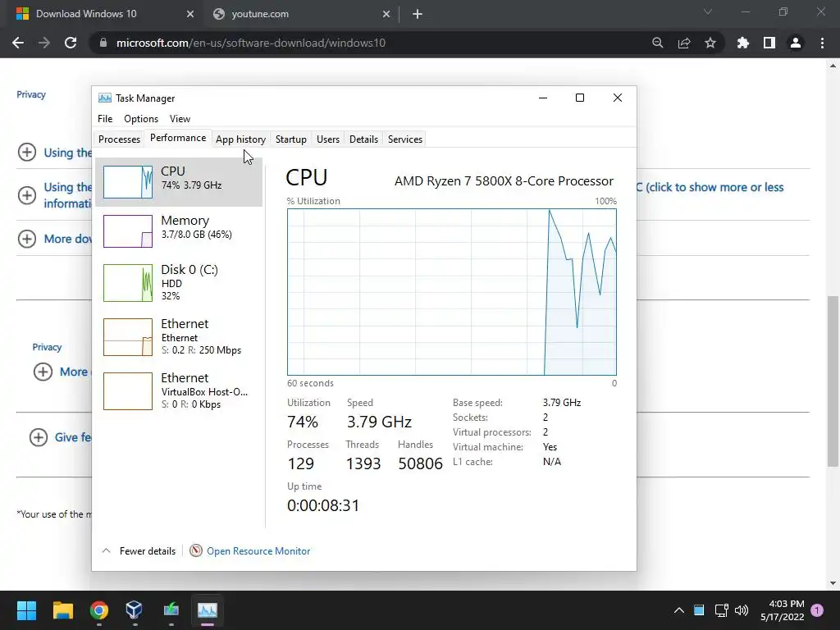This screenshot has width=840, height=630.
Task: Click the upper Privacy link on webpage
Action: coord(31,94)
